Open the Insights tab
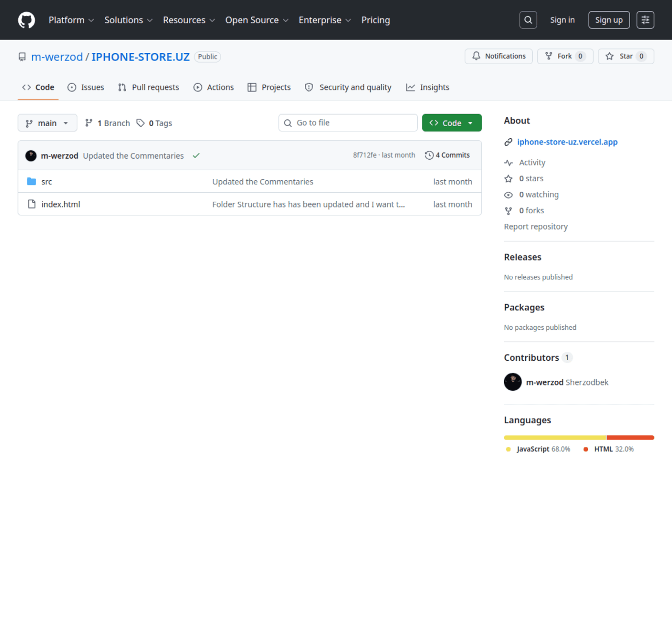This screenshot has height=625, width=672. 428,87
